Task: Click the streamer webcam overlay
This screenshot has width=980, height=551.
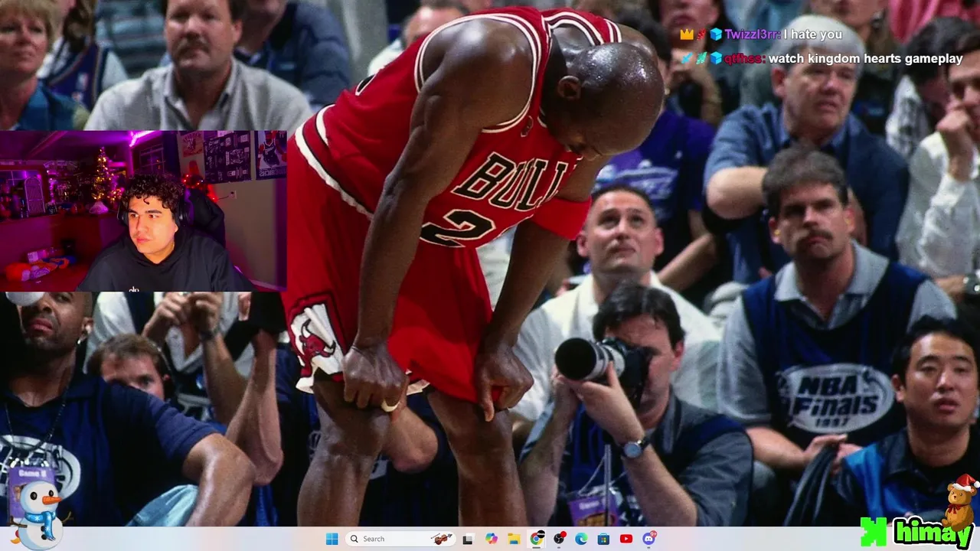Action: tap(143, 210)
